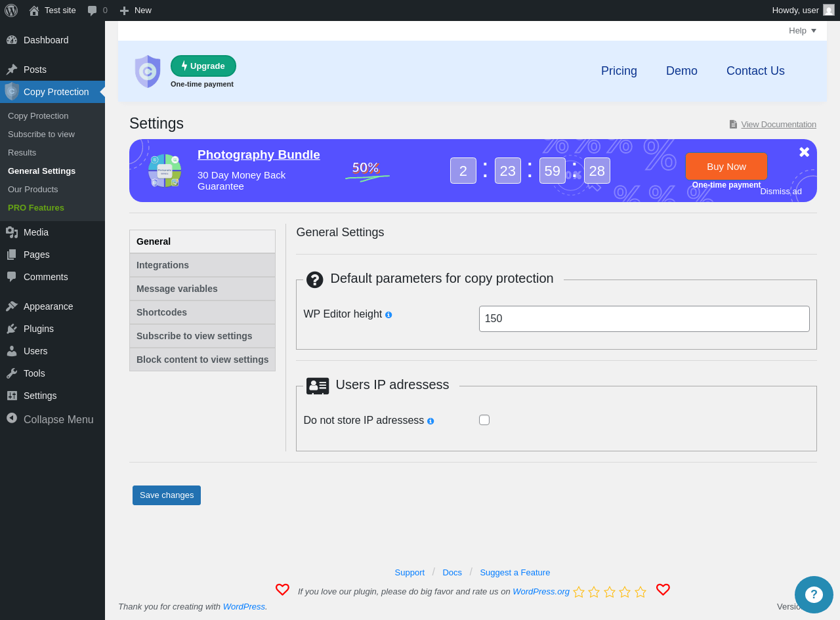The image size is (840, 620).
Task: Open the New content dropdown in admin bar
Action: 135,10
